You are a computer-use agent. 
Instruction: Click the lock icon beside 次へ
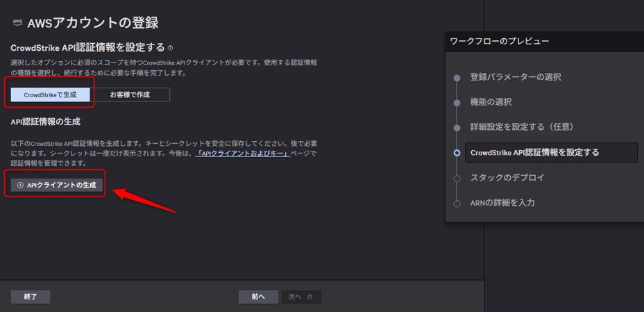point(310,297)
